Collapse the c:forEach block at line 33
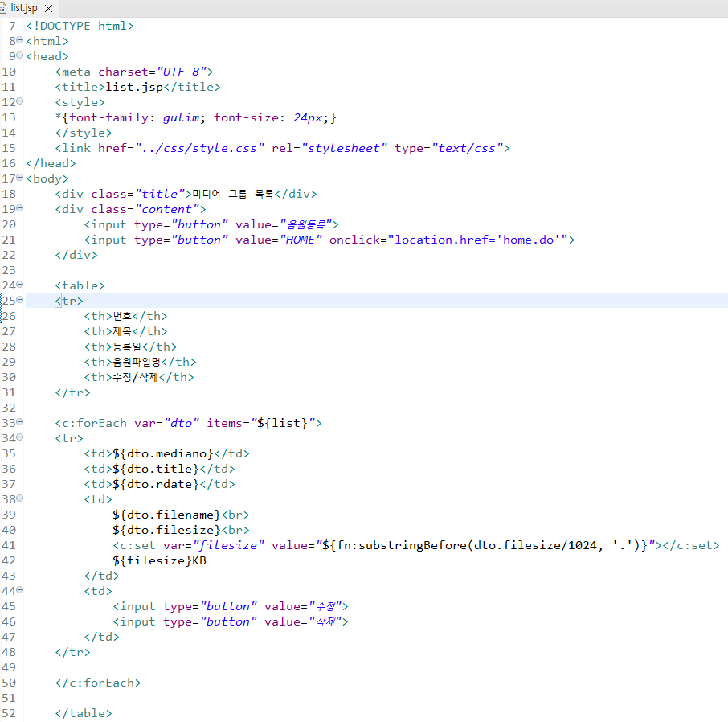Viewport: 728px width, 722px height. (x=19, y=422)
